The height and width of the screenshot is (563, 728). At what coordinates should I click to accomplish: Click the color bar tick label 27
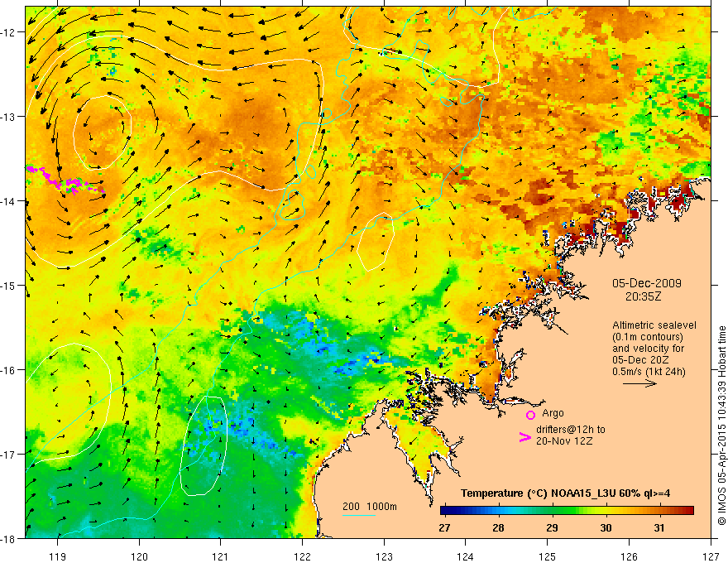point(444,527)
